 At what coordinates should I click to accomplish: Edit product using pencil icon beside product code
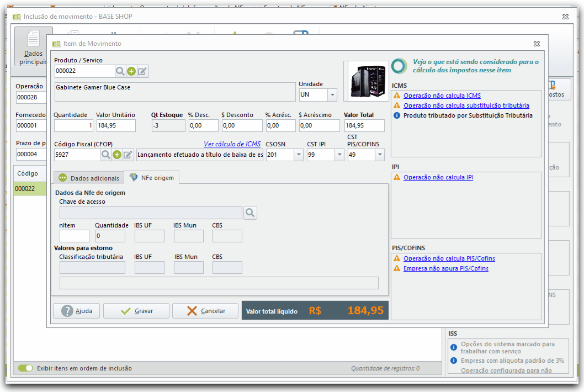(142, 71)
